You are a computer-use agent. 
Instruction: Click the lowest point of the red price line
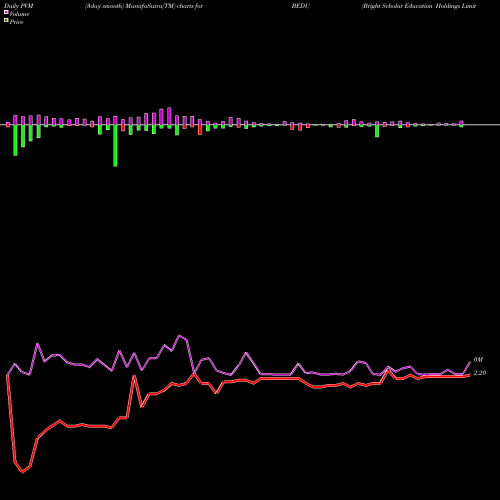pyautogui.click(x=22, y=472)
